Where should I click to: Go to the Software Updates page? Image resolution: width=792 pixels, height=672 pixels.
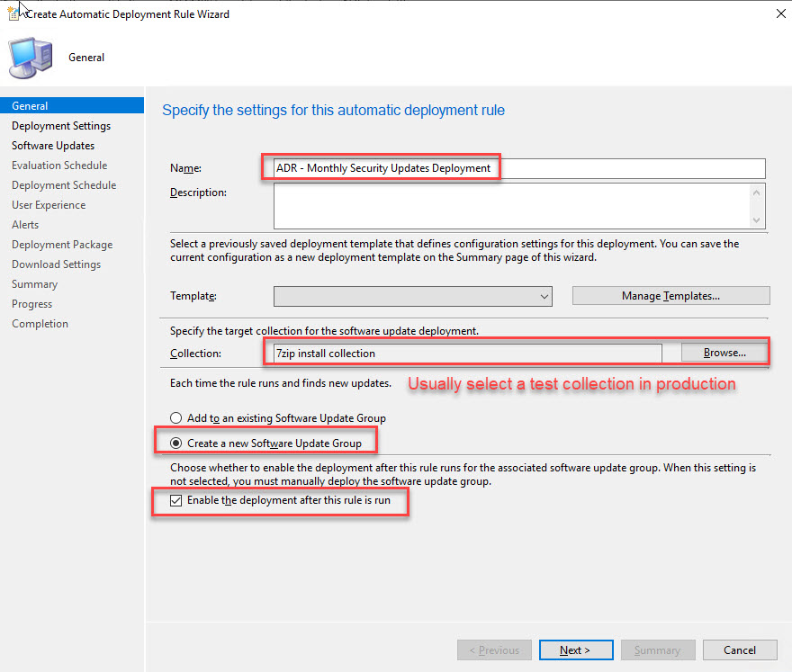(53, 146)
